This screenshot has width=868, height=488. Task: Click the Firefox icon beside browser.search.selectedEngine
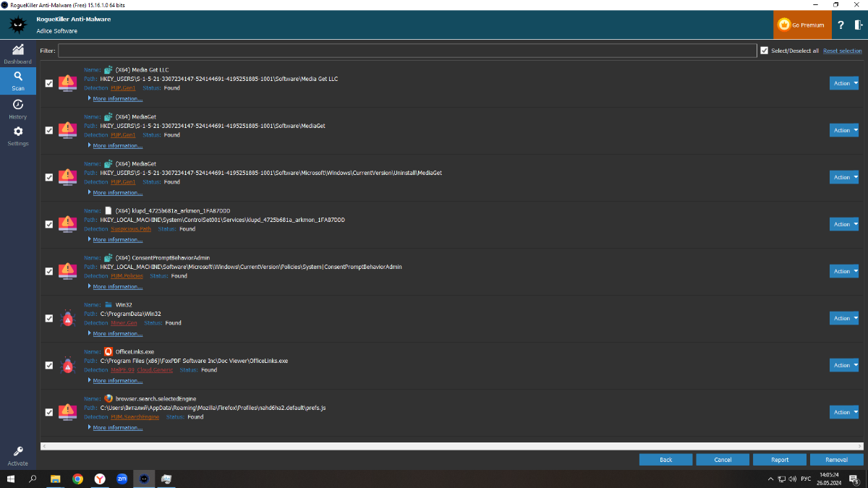pyautogui.click(x=109, y=398)
